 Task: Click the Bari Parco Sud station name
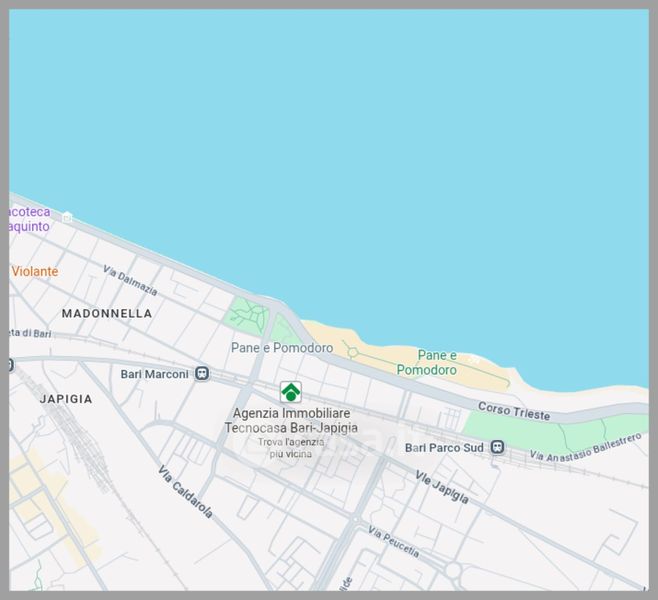[444, 447]
